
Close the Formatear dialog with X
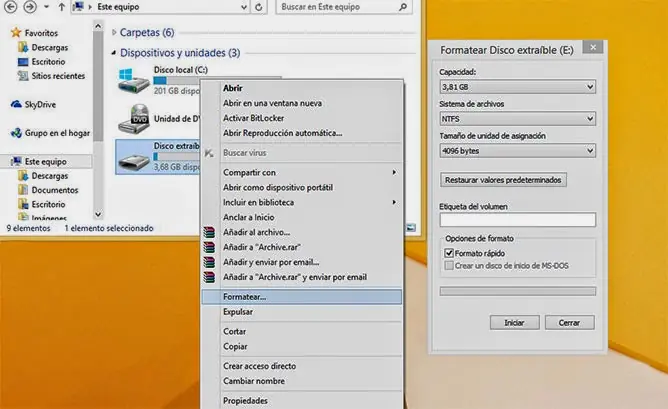click(x=593, y=47)
